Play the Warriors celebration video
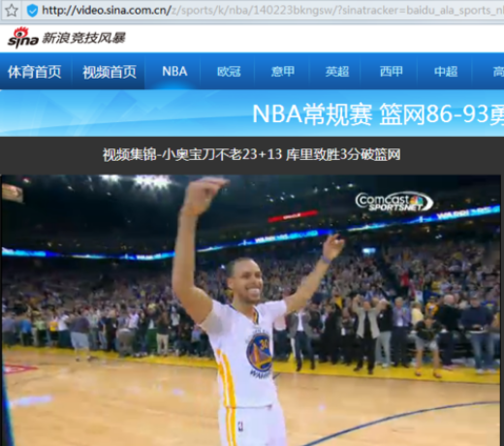 tap(251, 310)
